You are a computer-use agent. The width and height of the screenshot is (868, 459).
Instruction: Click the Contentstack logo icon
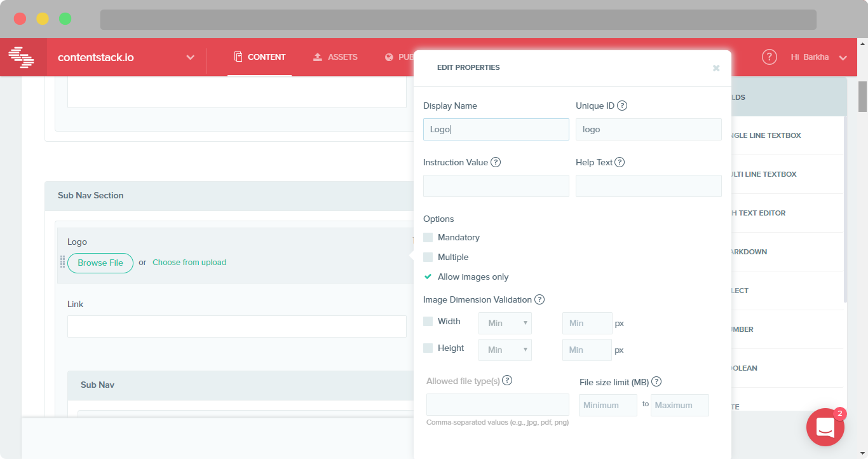pos(21,57)
